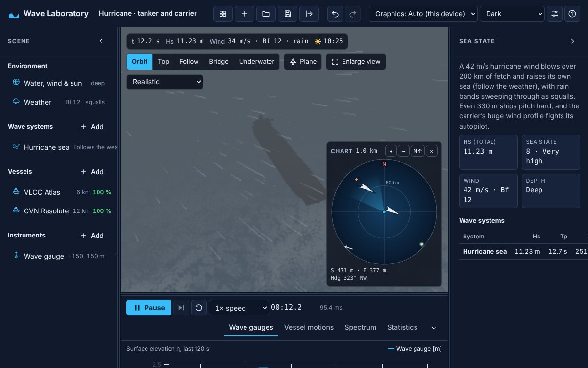This screenshot has width=588, height=368.
Task: Switch camera to Follow view
Action: pyautogui.click(x=189, y=62)
